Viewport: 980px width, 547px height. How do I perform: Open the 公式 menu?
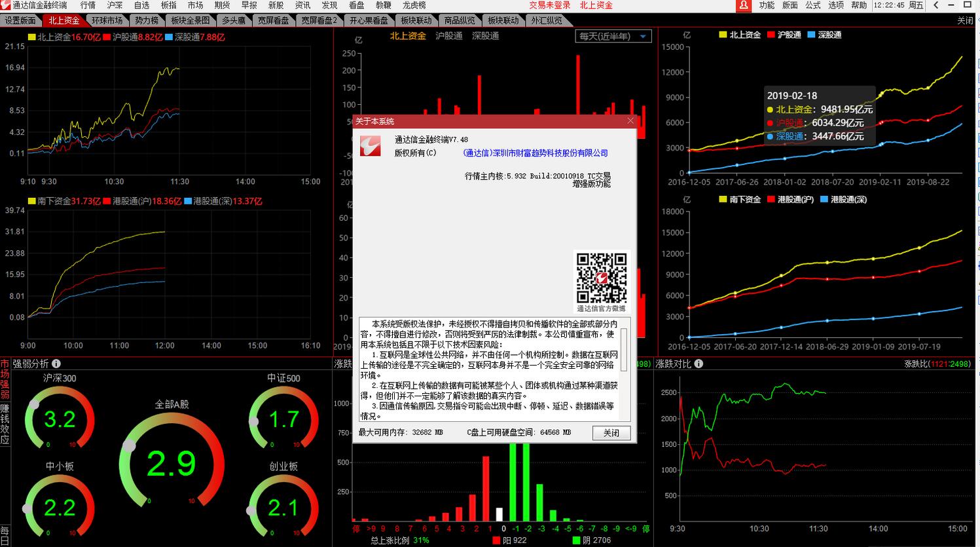click(813, 5)
